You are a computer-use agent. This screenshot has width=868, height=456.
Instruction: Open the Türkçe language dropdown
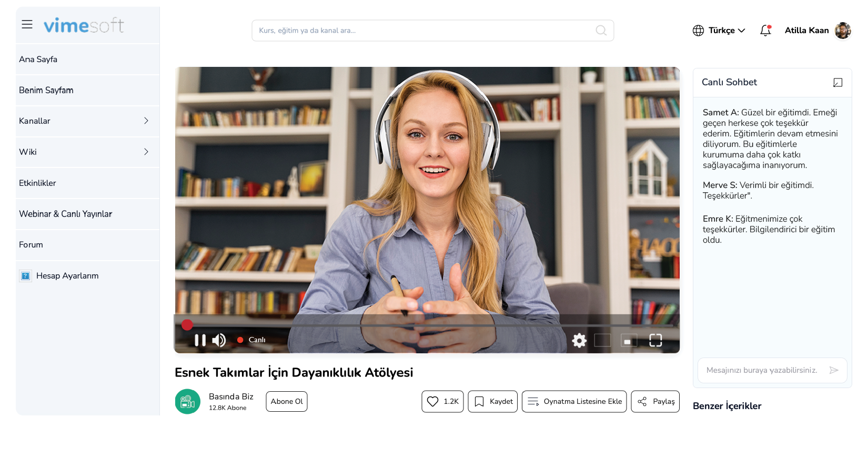click(x=726, y=31)
